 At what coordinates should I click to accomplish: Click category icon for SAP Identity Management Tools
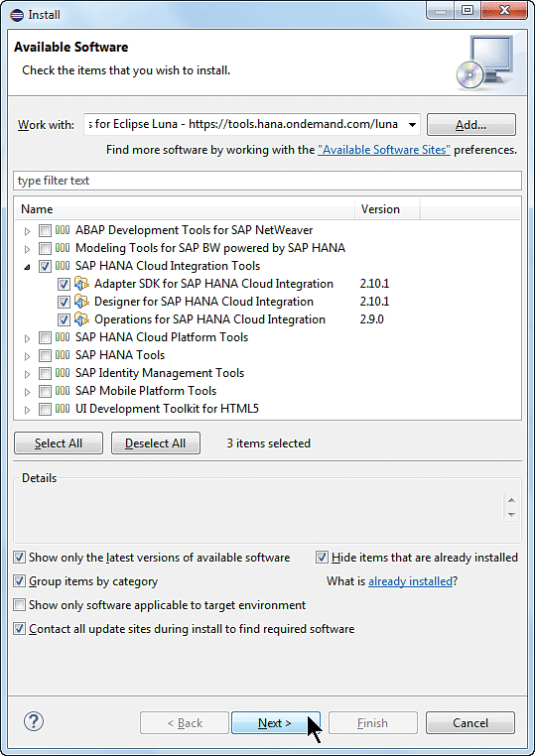click(63, 373)
